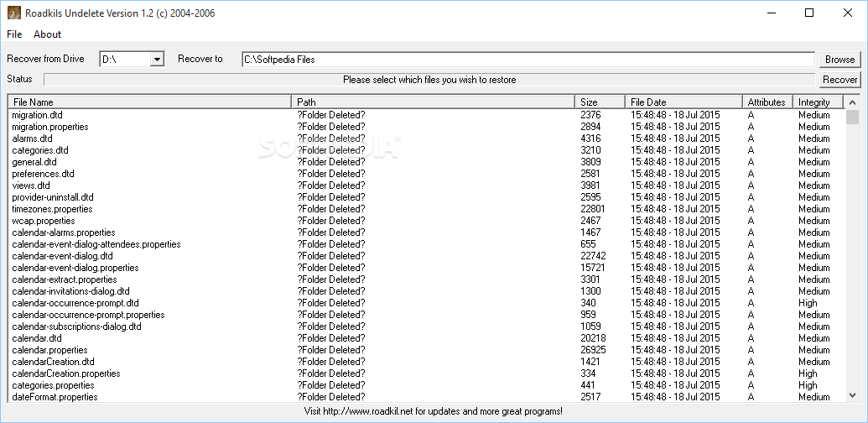Click file date of alarms.dtd row
Image resolution: width=868 pixels, height=423 pixels.
click(x=675, y=138)
